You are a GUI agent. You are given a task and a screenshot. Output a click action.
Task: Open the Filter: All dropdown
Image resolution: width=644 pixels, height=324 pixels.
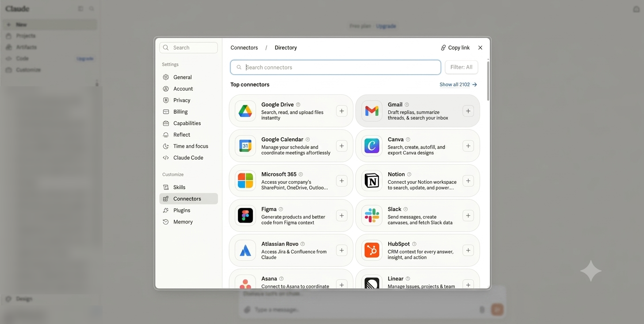point(461,67)
